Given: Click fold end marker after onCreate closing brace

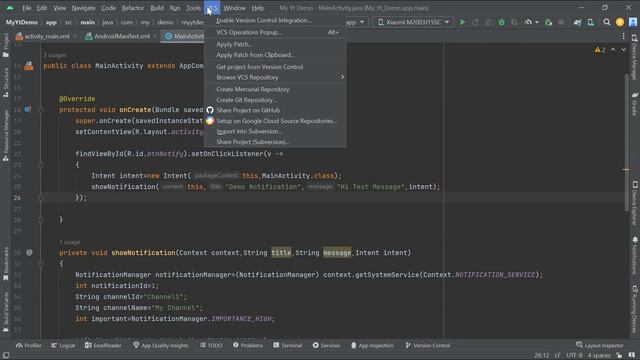Looking at the screenshot, I should [40, 220].
